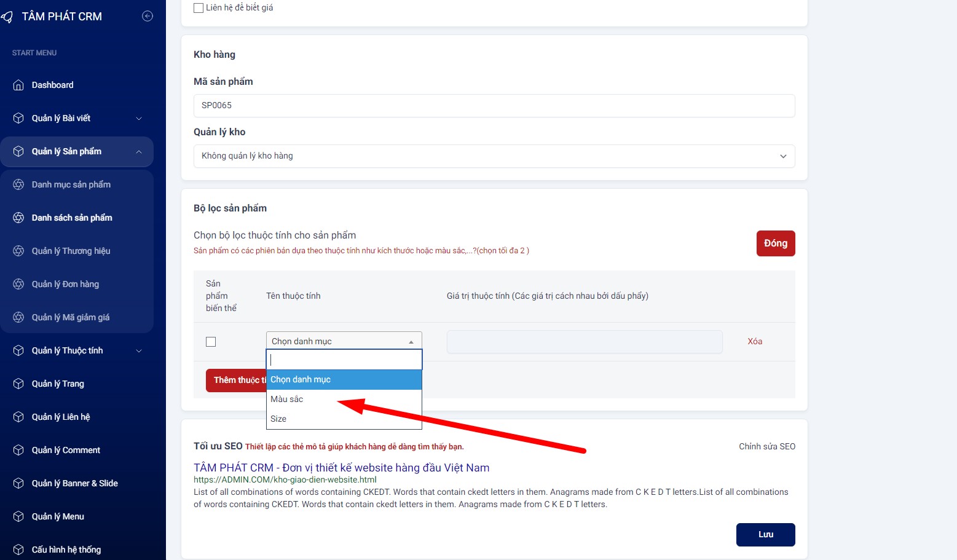This screenshot has height=560, width=957.
Task: Expand the Quản lý Thuộc tính submenu
Action: 139,351
